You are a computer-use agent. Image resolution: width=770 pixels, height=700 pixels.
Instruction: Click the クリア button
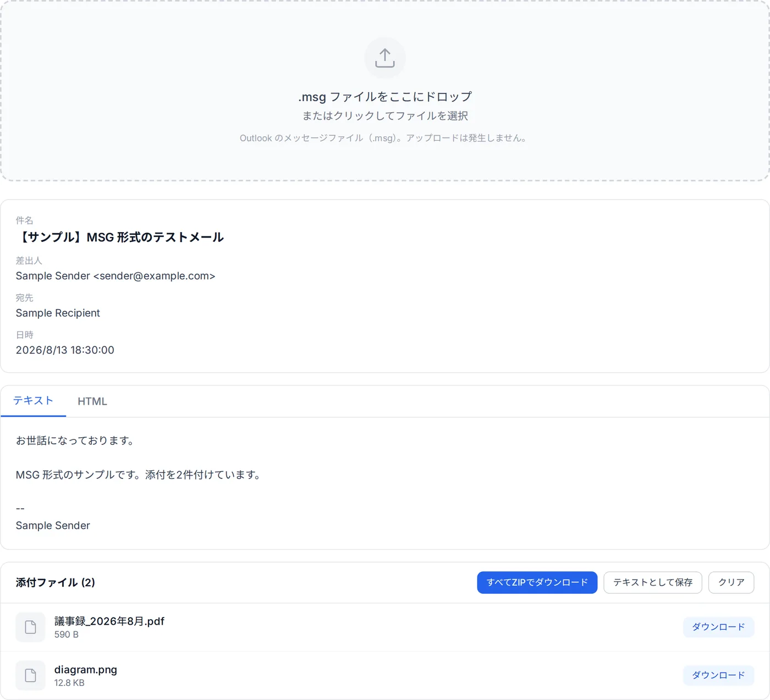pos(732,582)
